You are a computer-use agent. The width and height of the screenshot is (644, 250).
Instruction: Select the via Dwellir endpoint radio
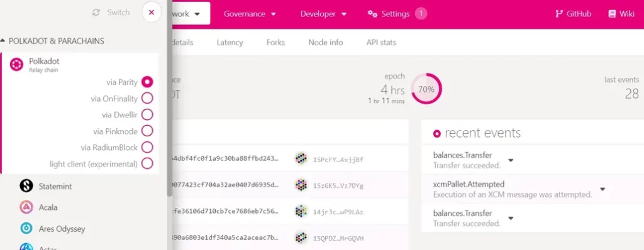coord(147,114)
